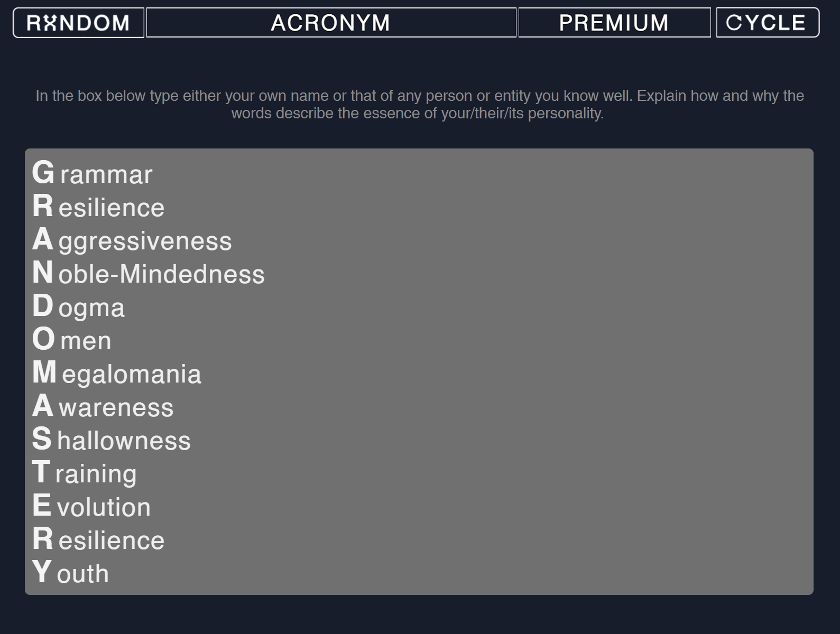Open the PREMIUM tab
Viewport: 840px width, 634px height.
coord(614,23)
